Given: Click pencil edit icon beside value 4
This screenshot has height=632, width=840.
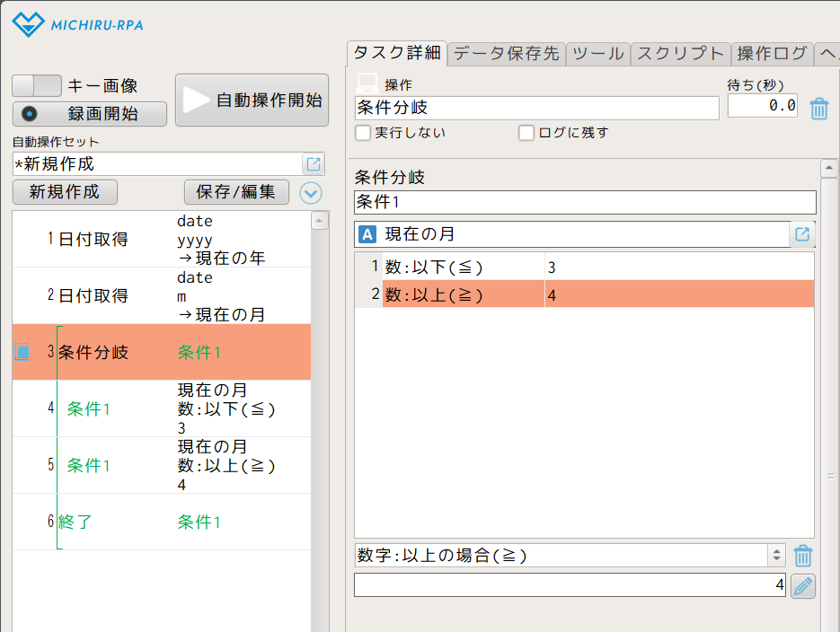Looking at the screenshot, I should tap(803, 586).
